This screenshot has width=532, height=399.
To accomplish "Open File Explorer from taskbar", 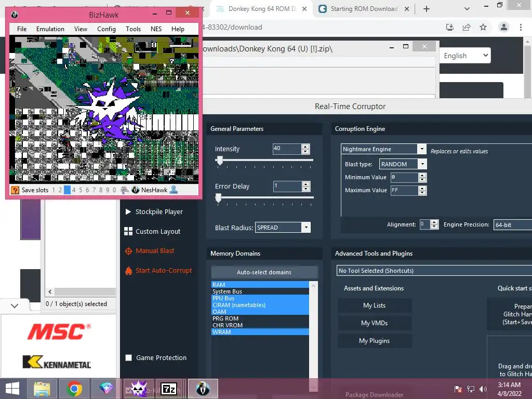I will pyautogui.click(x=42, y=389).
